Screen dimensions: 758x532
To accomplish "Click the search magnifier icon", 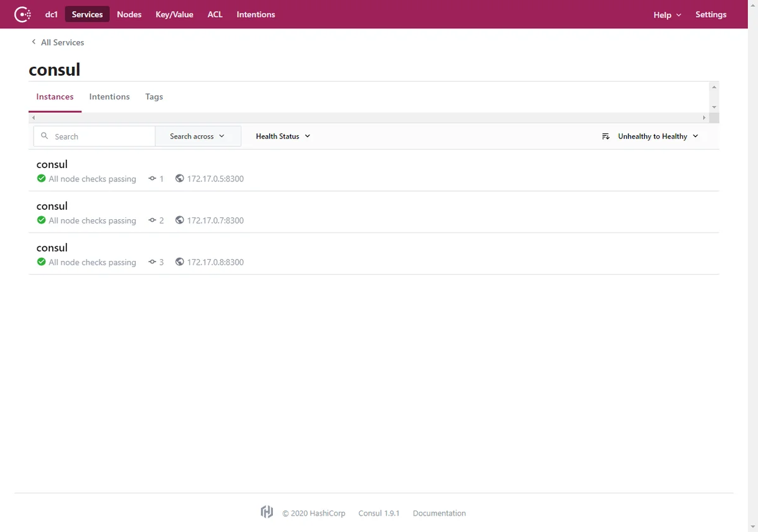I will [44, 136].
